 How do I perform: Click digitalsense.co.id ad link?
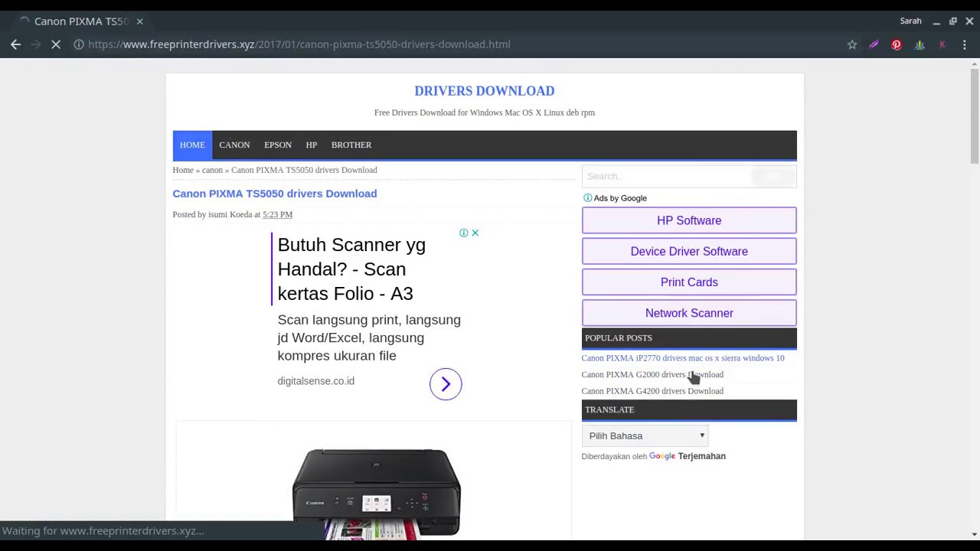point(315,381)
